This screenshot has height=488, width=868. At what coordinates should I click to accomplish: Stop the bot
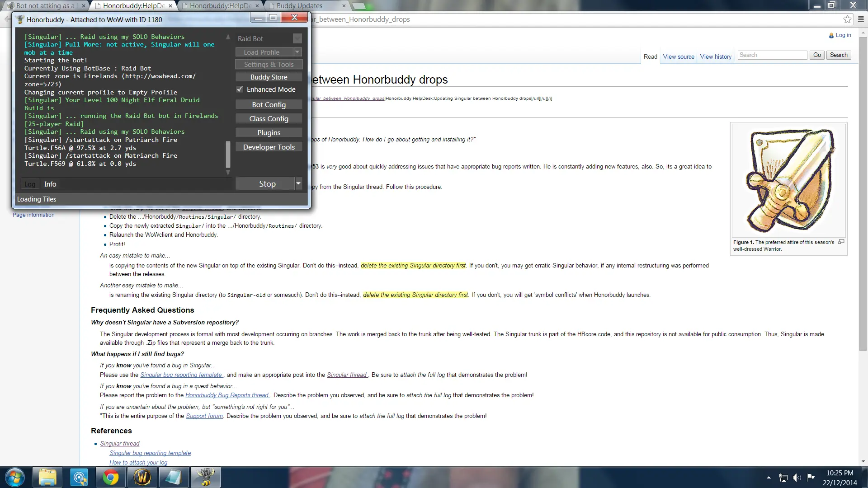point(265,183)
